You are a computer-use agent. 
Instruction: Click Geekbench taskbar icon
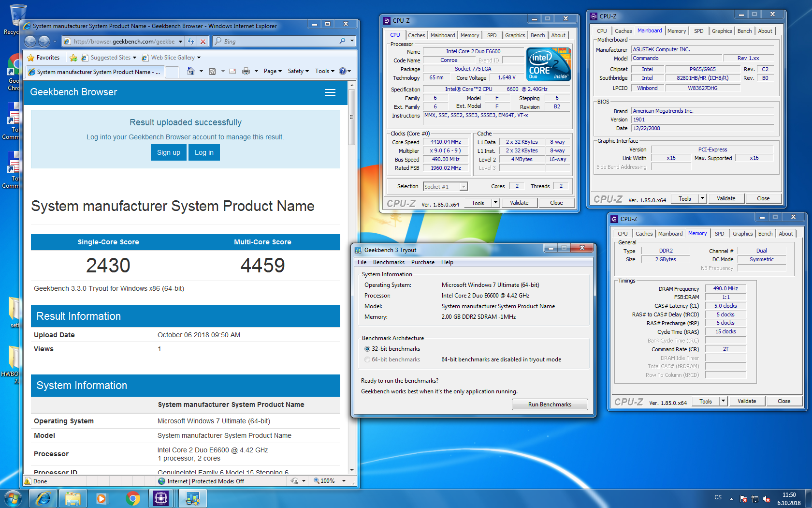click(192, 498)
